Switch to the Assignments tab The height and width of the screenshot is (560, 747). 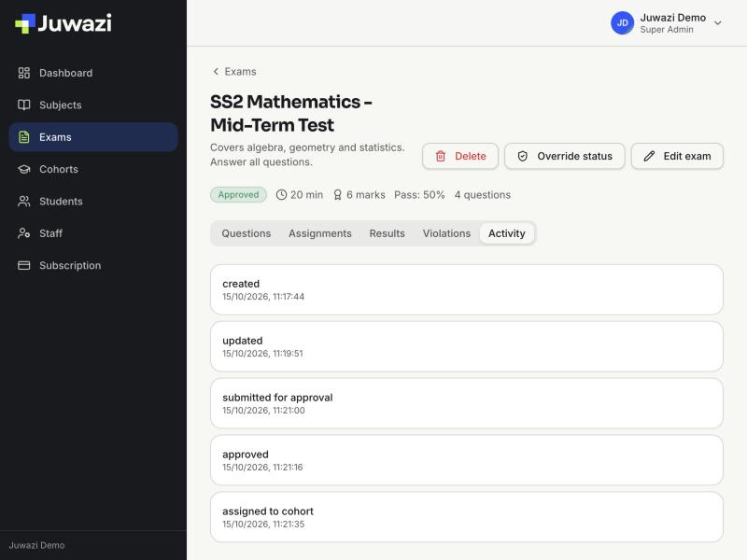point(320,233)
